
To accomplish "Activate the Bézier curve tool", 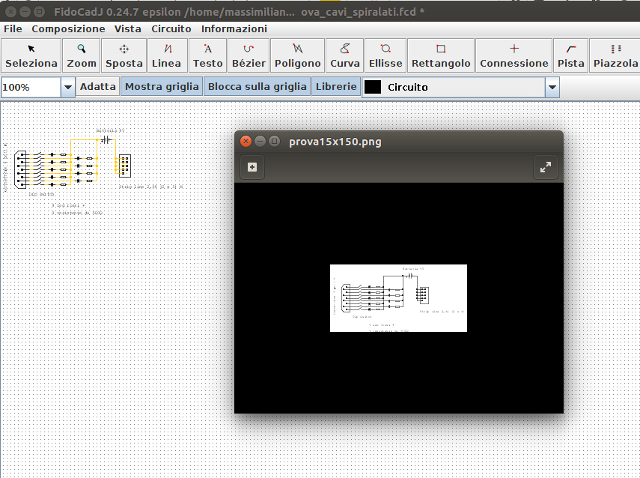I will [248, 55].
